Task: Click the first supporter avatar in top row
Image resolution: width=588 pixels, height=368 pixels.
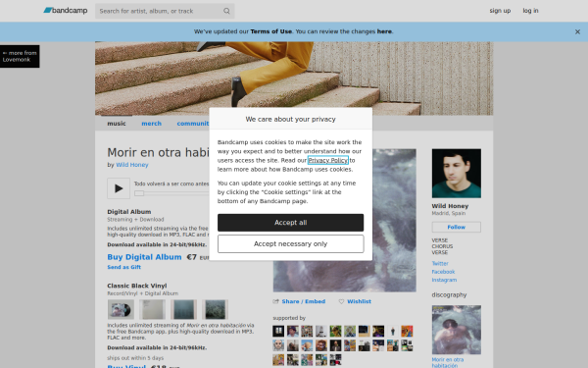Action: [x=278, y=331]
